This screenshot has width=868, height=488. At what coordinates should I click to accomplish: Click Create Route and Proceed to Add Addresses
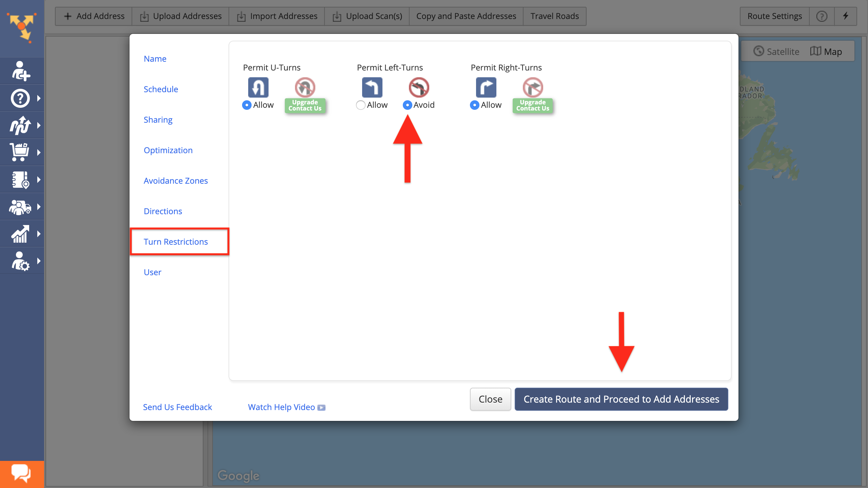pos(620,399)
